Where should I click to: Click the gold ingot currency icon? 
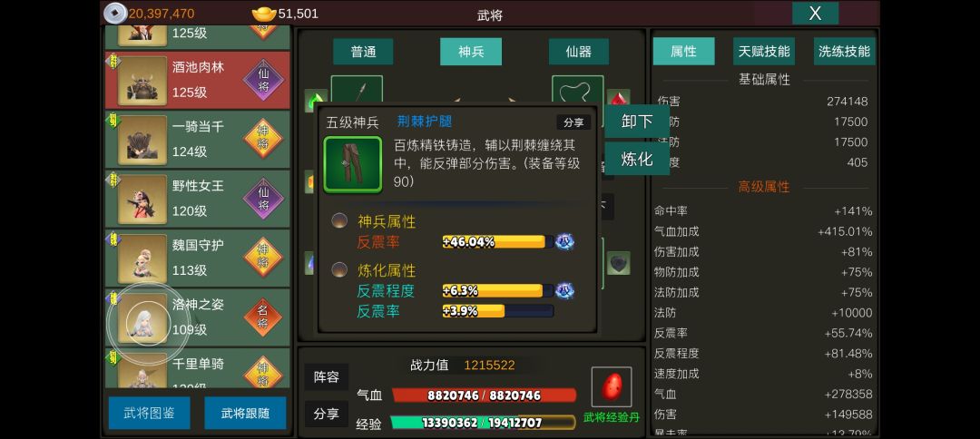[x=264, y=13]
